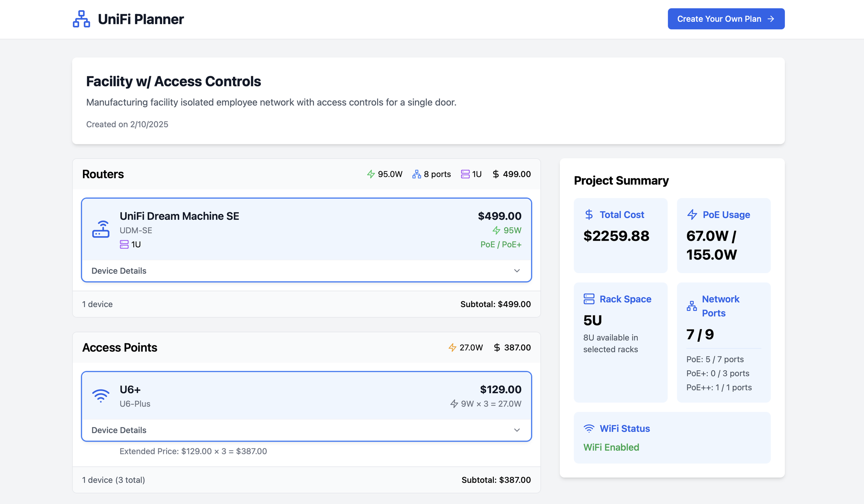864x504 pixels.
Task: Click the router icon beside UniFi Dream Machine SE
Action: pyautogui.click(x=101, y=229)
